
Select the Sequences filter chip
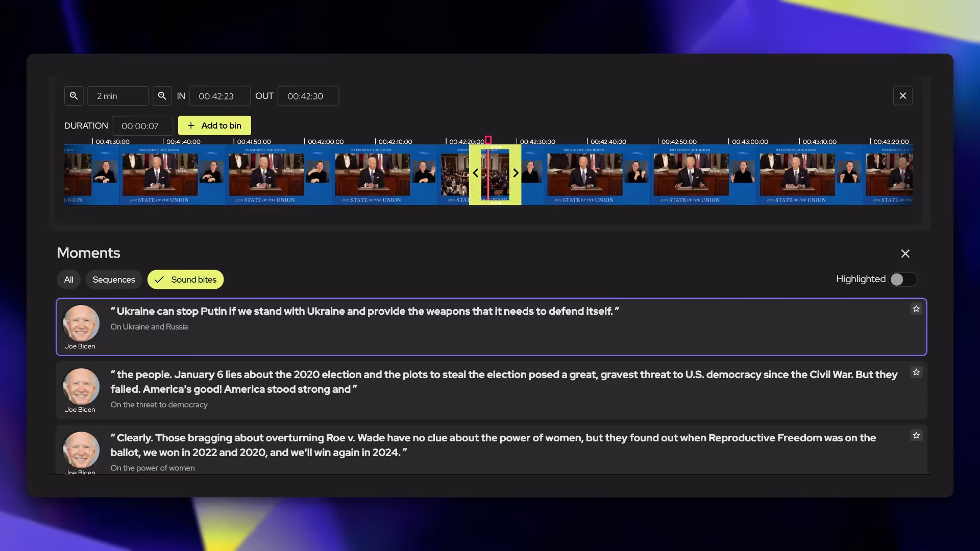[113, 280]
